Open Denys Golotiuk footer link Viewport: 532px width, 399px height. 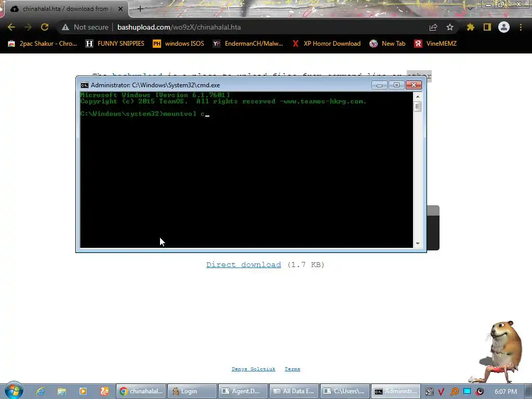pyautogui.click(x=254, y=369)
